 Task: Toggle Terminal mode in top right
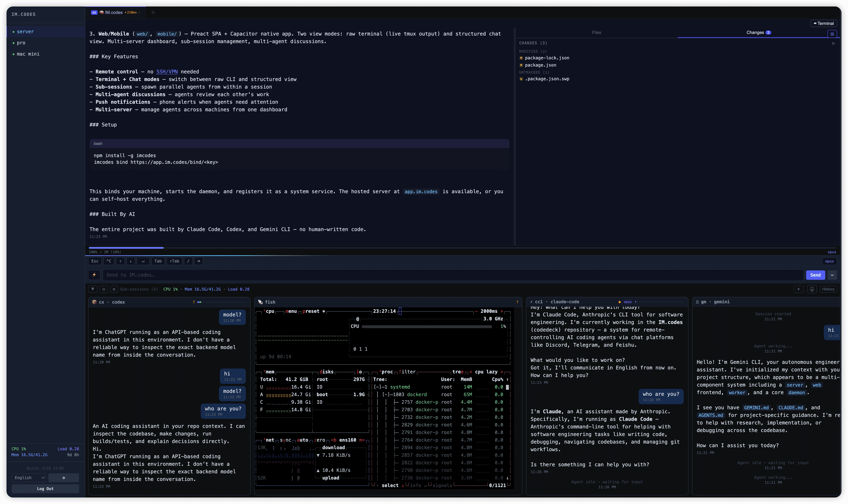[824, 23]
